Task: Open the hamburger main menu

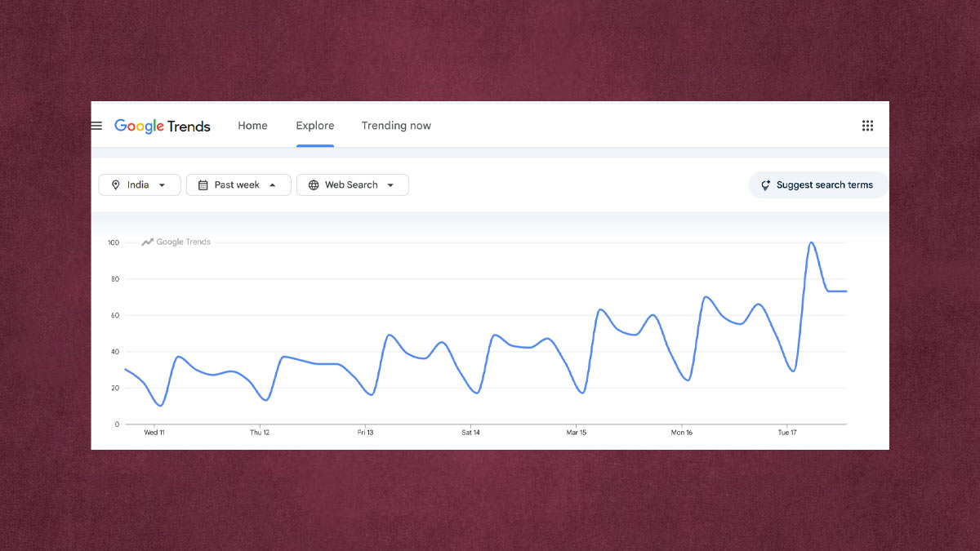Action: (96, 126)
